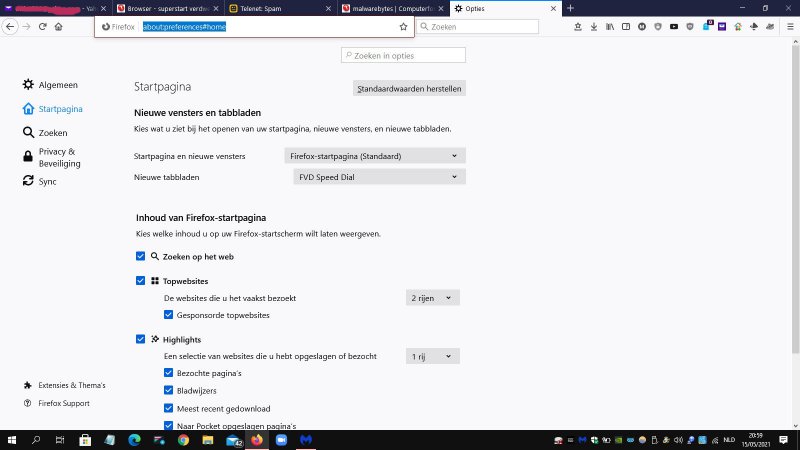Image resolution: width=800 pixels, height=450 pixels.
Task: Open the Firefox hamburger menu
Action: pos(790,27)
